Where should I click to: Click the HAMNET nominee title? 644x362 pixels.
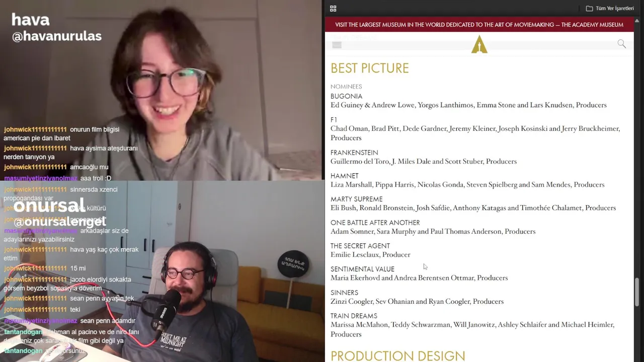[345, 176]
